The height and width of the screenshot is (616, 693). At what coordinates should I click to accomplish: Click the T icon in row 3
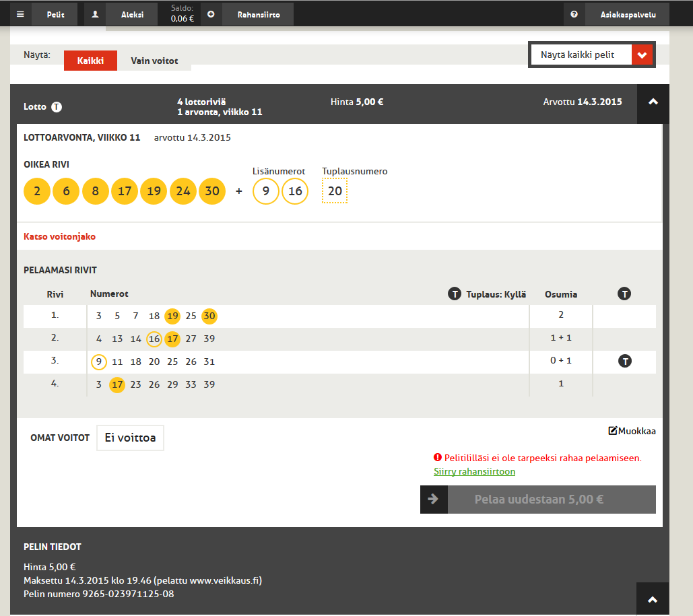coord(624,361)
